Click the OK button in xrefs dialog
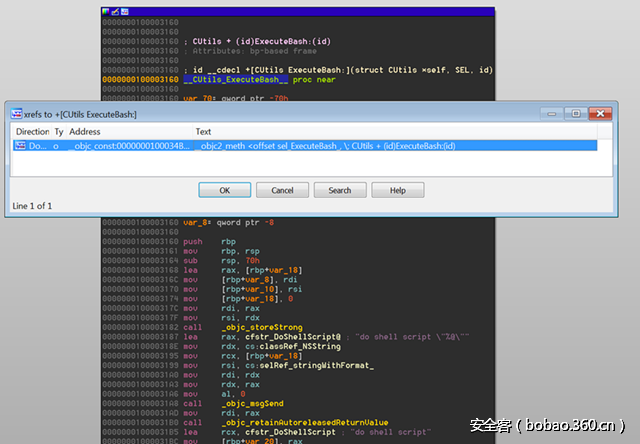Image resolution: width=640 pixels, height=444 pixels. (x=224, y=190)
